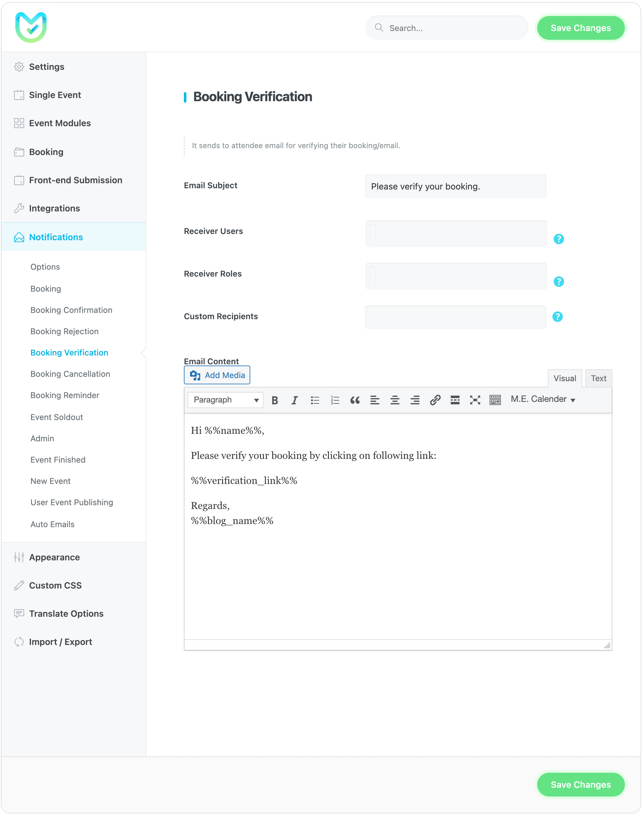Image resolution: width=644 pixels, height=815 pixels.
Task: Open the Appearance section
Action: [x=74, y=557]
